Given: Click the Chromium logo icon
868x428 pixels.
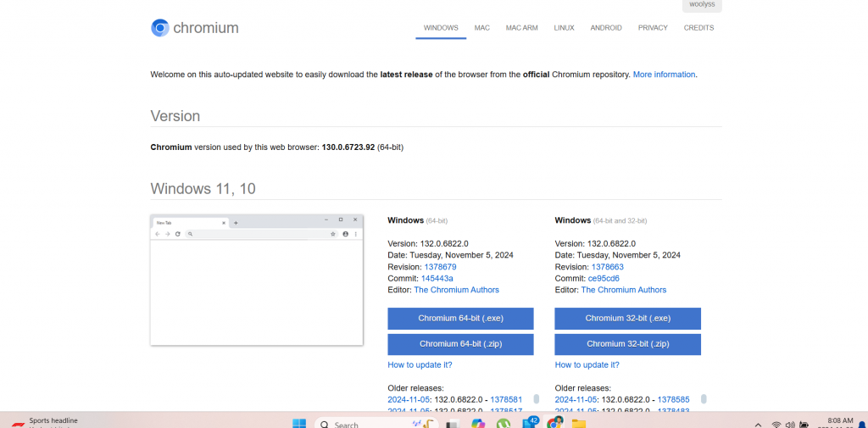Looking at the screenshot, I should point(160,28).
